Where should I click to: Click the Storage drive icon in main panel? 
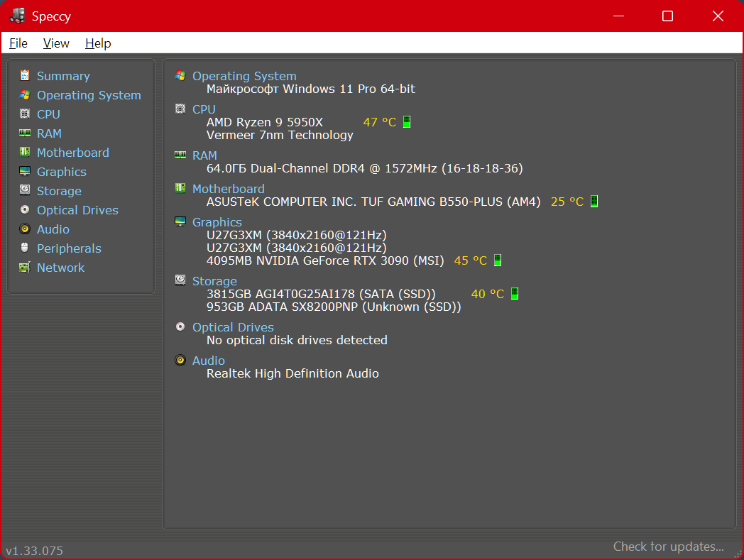point(180,280)
